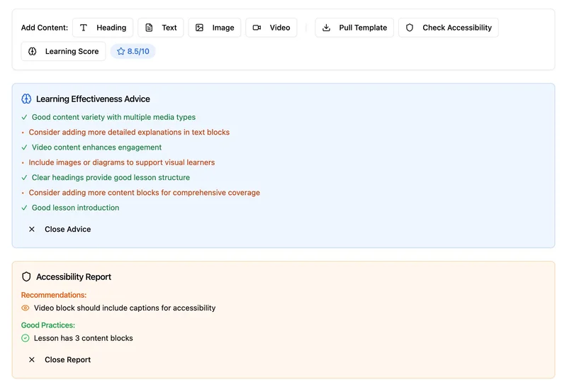Add a Heading content block
Viewport: 567px width, 392px height.
[x=103, y=28]
